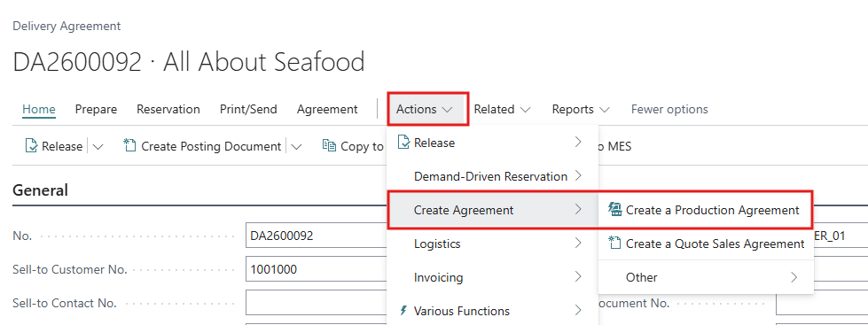Expand the Reports dropdown
The height and width of the screenshot is (325, 868).
pos(581,110)
